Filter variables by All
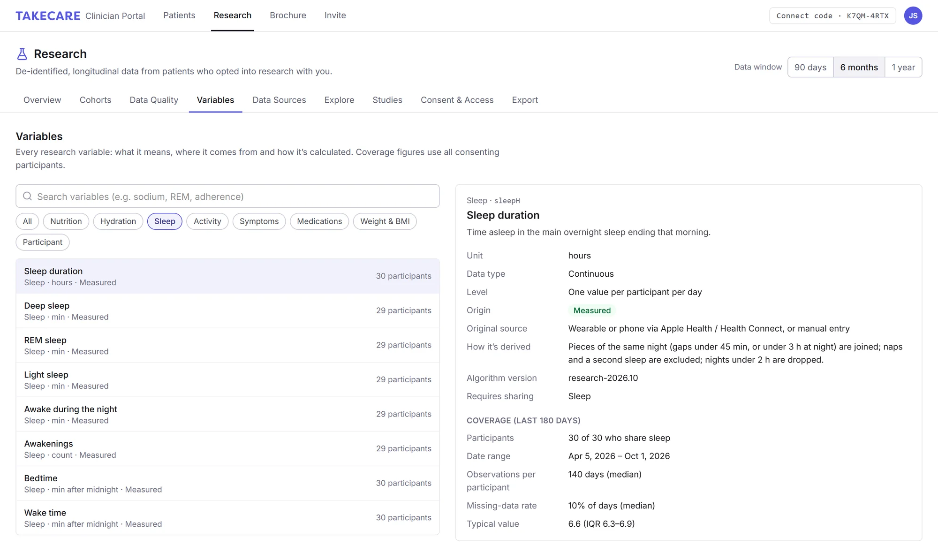Viewport: 938px width, 560px height. (x=27, y=221)
